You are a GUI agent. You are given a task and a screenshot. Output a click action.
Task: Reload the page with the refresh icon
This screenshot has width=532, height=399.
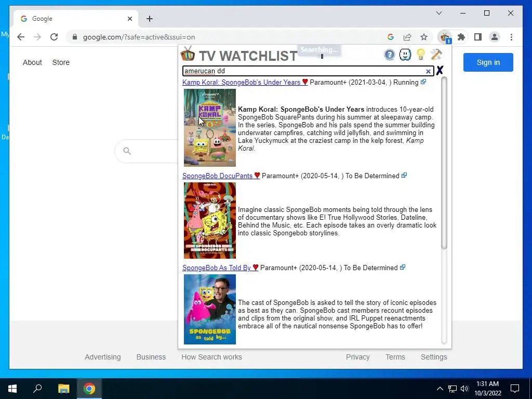click(x=54, y=37)
